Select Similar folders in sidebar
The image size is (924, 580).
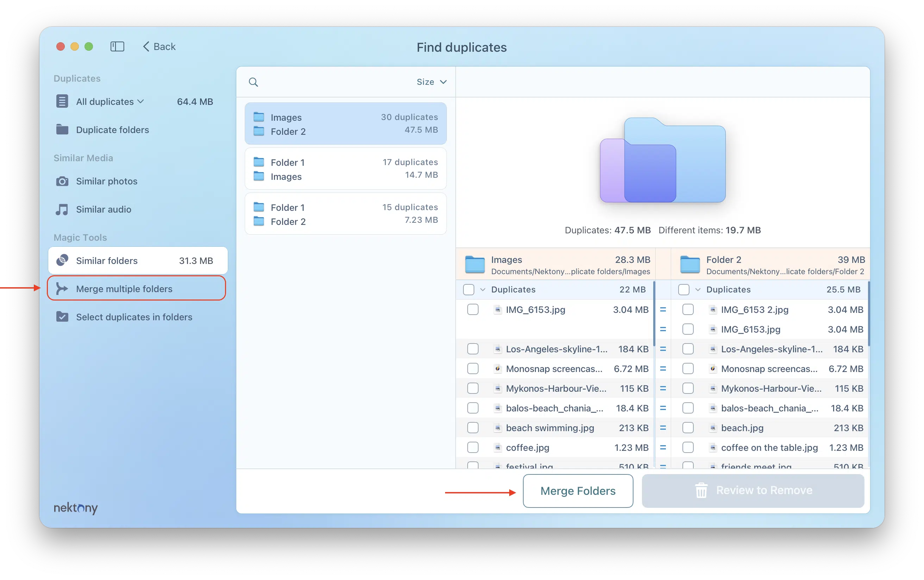(x=138, y=260)
